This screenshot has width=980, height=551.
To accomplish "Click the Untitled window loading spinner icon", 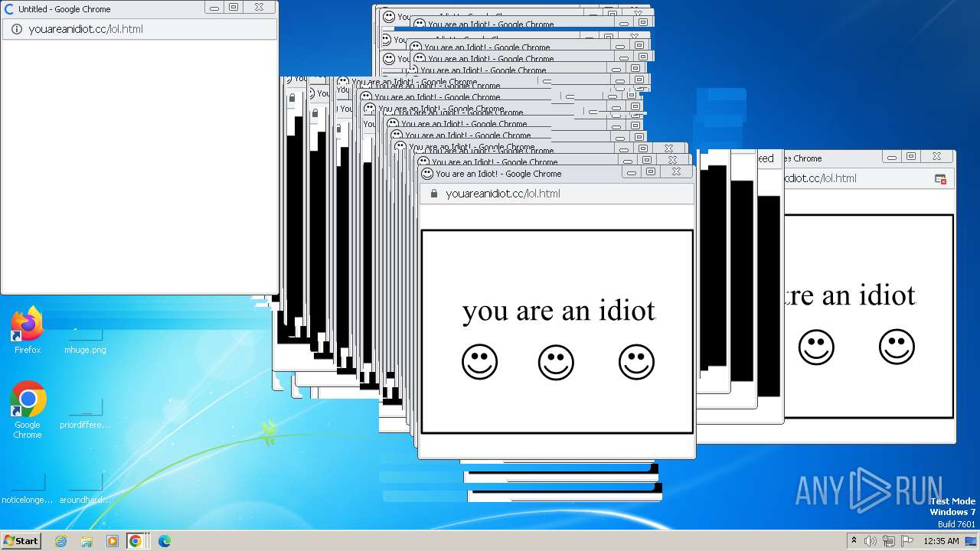I will click(9, 9).
